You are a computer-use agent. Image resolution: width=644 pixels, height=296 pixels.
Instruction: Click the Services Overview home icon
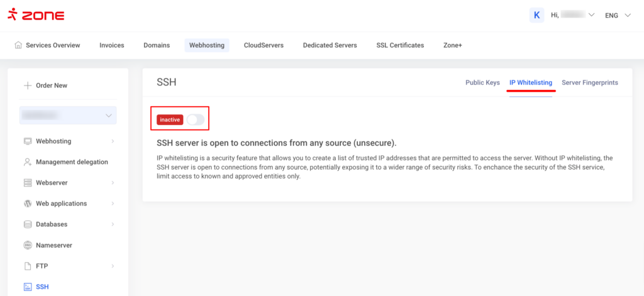[18, 45]
